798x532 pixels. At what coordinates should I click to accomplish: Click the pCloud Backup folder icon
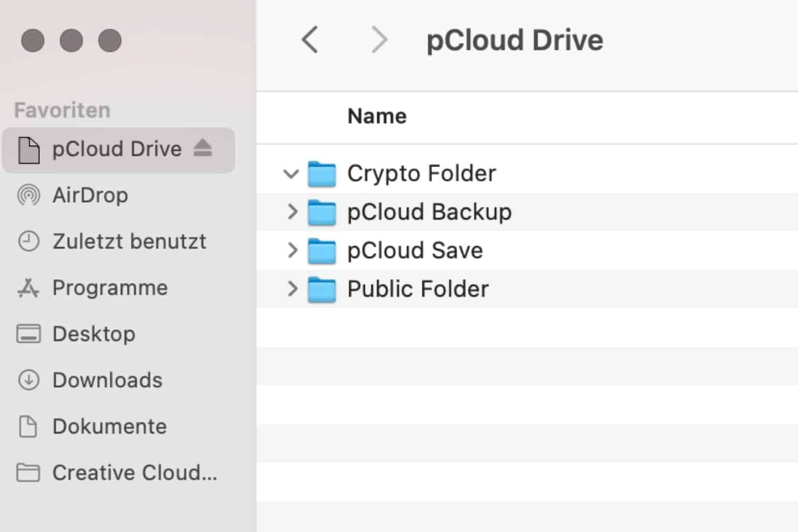(x=322, y=212)
